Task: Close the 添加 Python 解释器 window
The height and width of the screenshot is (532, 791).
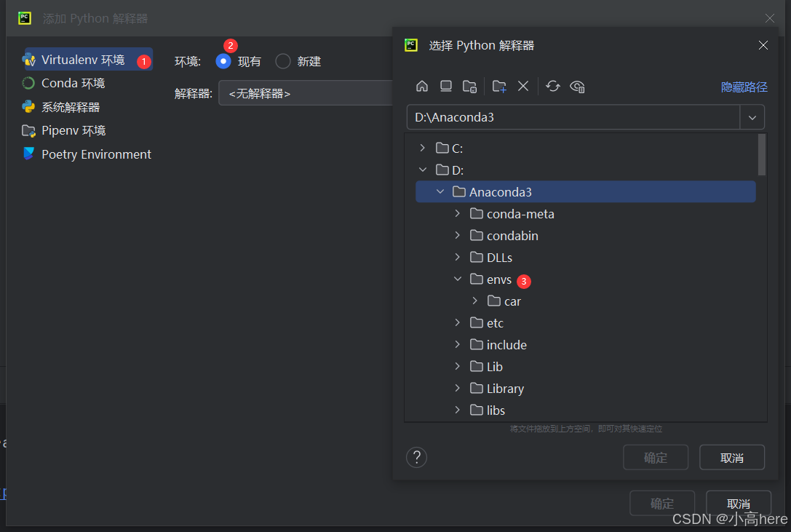Action: (x=769, y=18)
